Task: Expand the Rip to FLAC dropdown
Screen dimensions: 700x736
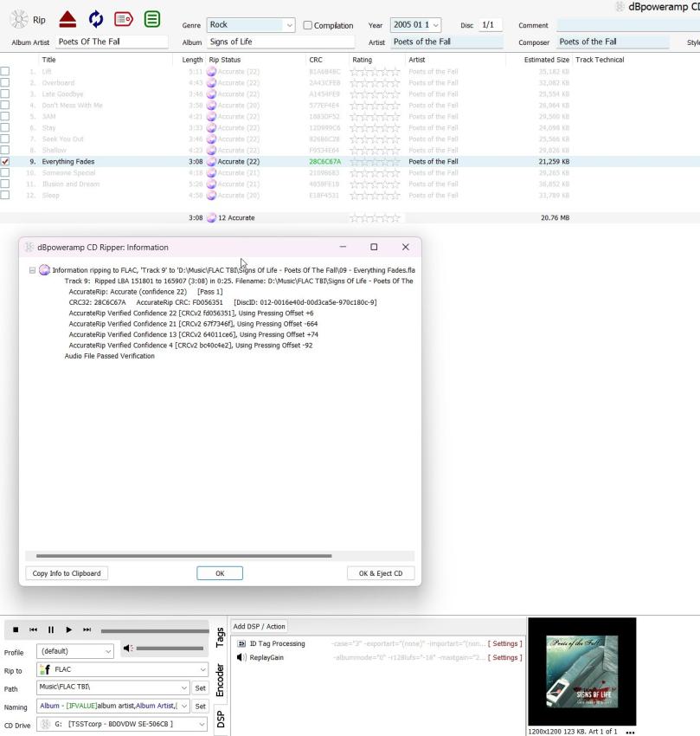Action: coord(203,669)
